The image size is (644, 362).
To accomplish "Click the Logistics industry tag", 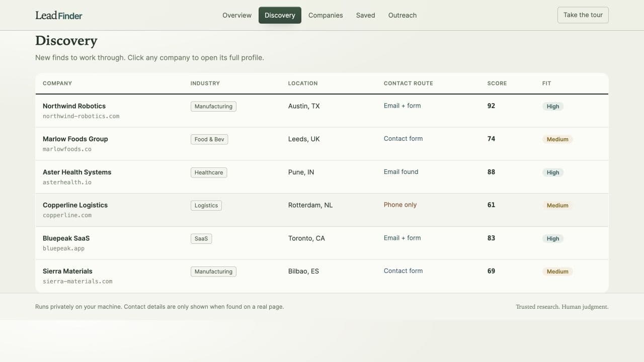I will pos(206,206).
